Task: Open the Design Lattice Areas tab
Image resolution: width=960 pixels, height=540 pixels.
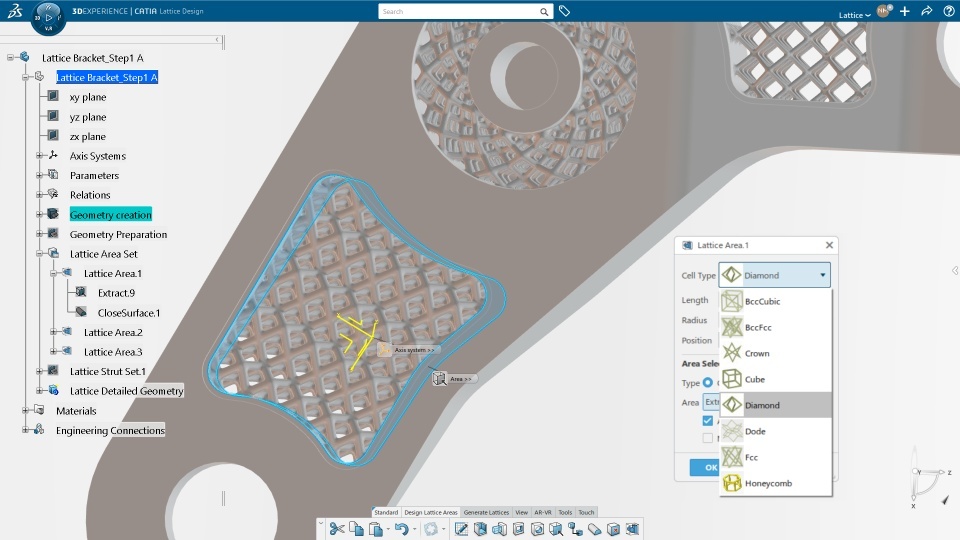Action: 430,512
